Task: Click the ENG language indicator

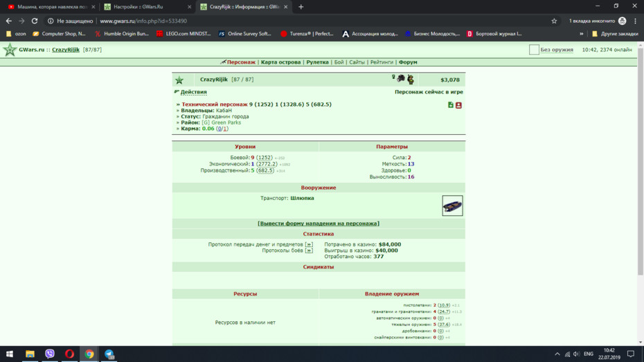Action: point(589,354)
